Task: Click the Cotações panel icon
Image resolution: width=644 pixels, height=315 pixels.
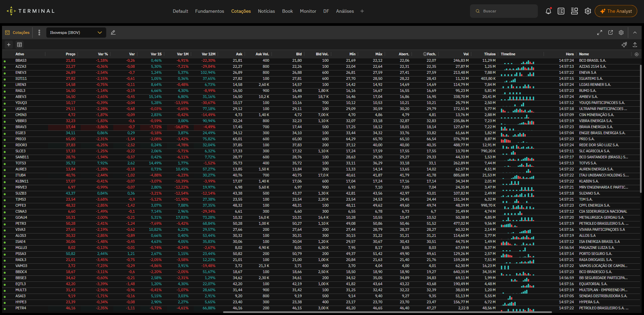Action: [7, 33]
